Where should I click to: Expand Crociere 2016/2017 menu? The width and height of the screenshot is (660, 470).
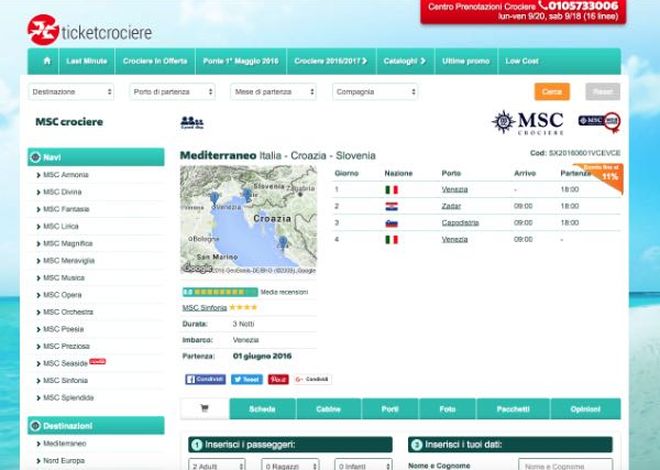(x=331, y=61)
